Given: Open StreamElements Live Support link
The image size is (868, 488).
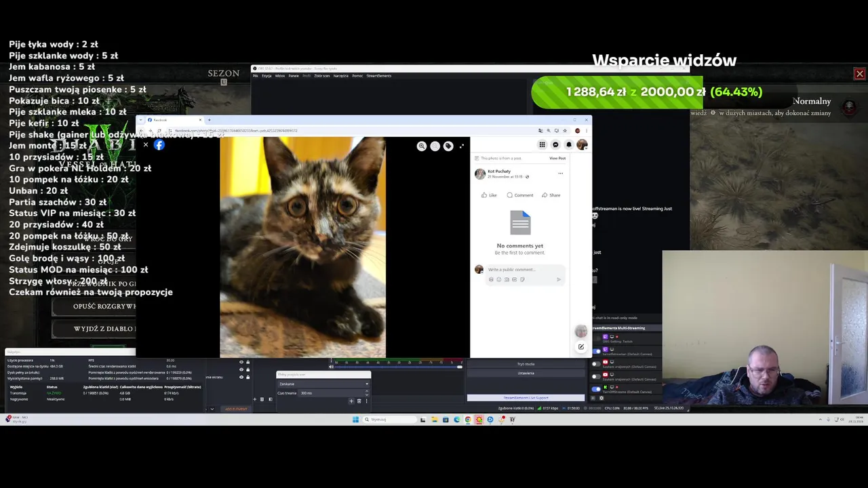Looking at the screenshot, I should 526,398.
